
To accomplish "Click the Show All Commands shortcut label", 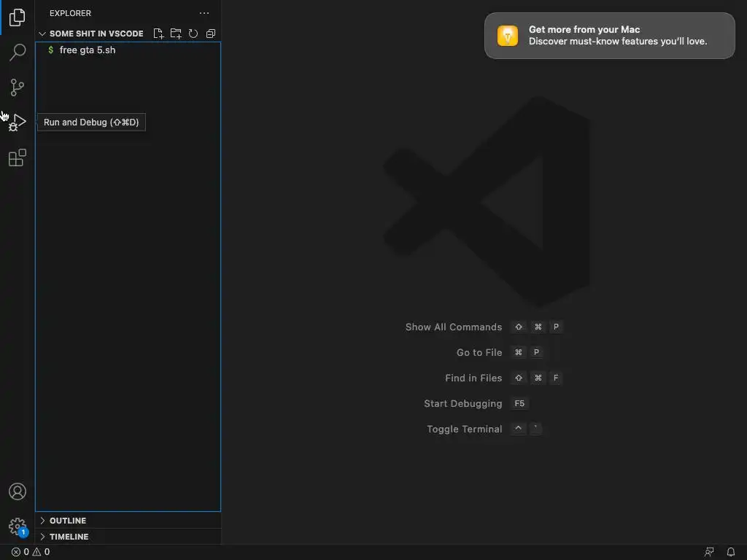I will [x=454, y=327].
